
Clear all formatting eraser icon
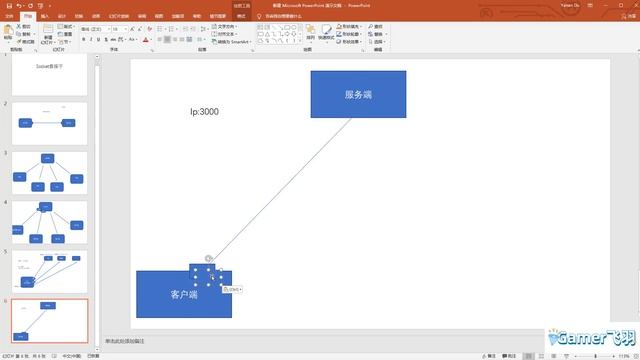[149, 29]
